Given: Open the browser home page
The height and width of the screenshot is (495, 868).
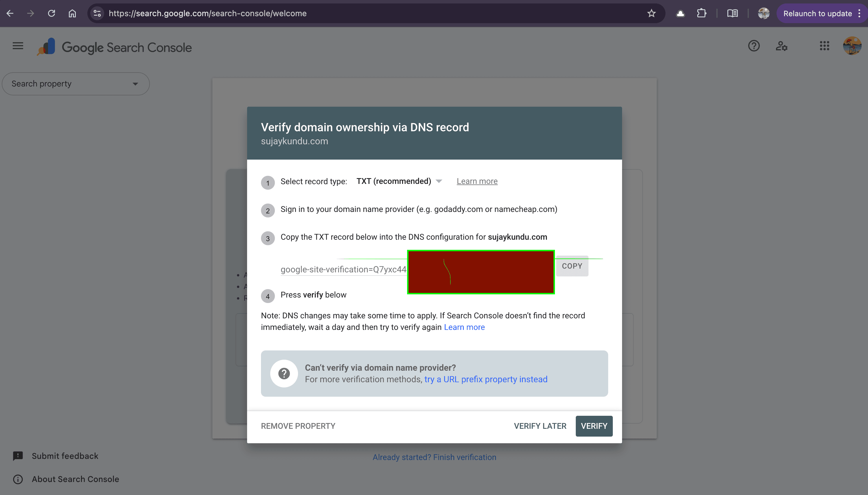Looking at the screenshot, I should 72,13.
